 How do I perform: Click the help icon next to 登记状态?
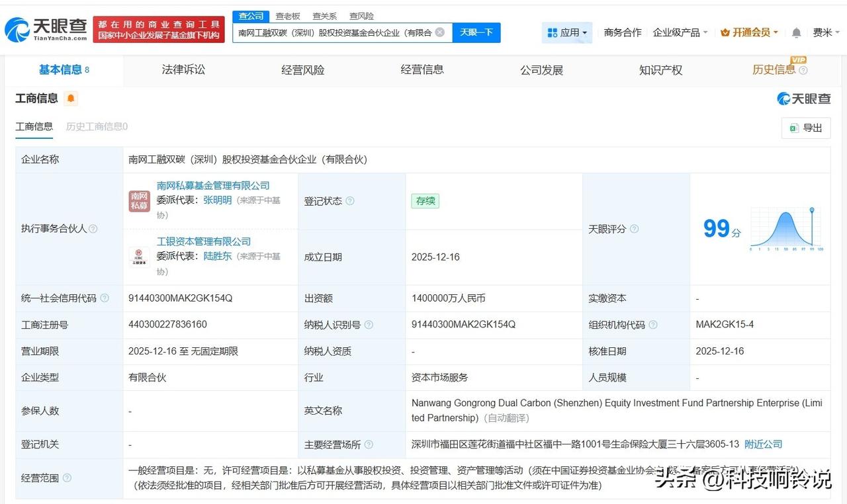pyautogui.click(x=350, y=201)
